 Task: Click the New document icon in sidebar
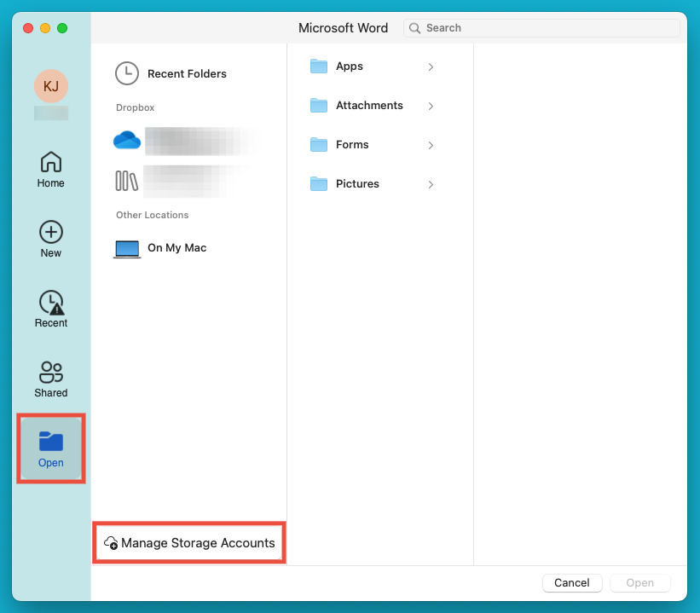[50, 232]
